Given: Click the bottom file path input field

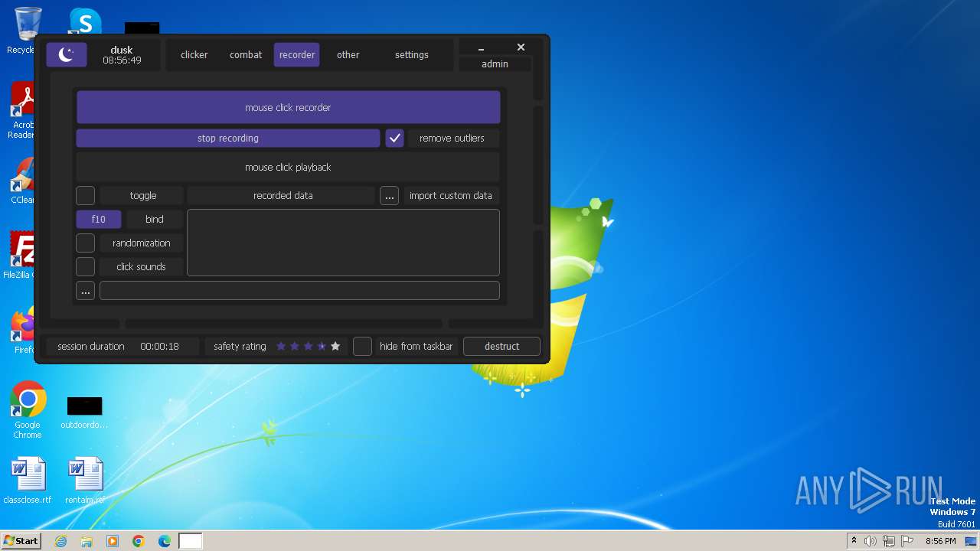Looking at the screenshot, I should tap(299, 291).
